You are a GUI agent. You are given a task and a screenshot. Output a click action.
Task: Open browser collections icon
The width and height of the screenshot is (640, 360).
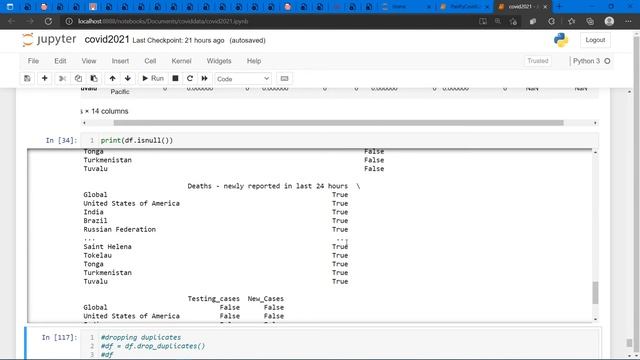click(590, 21)
